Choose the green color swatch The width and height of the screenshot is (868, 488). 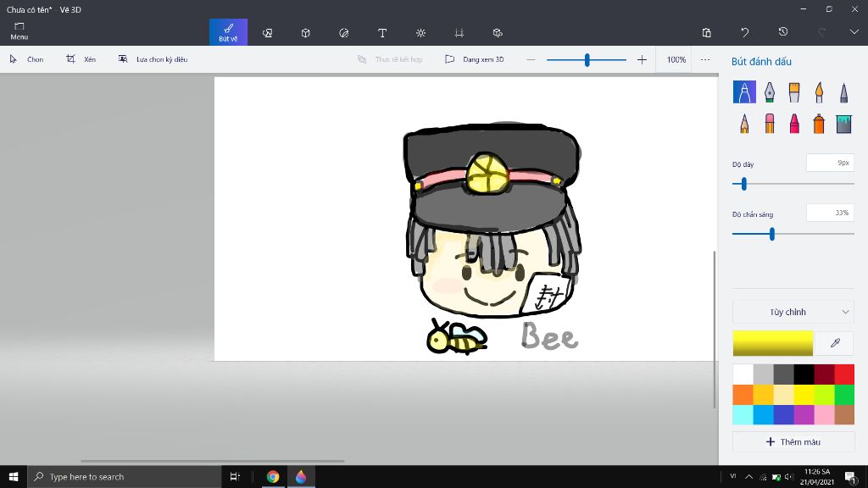(844, 395)
